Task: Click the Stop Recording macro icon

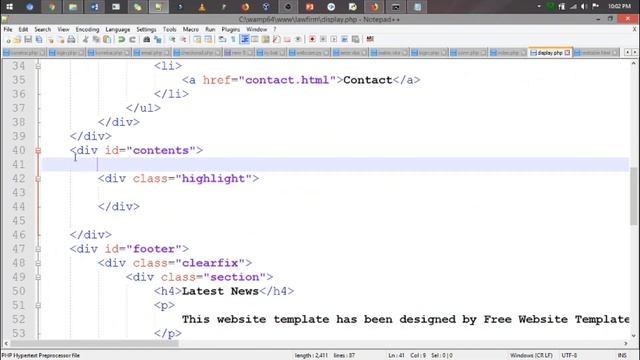Action: 323,40
